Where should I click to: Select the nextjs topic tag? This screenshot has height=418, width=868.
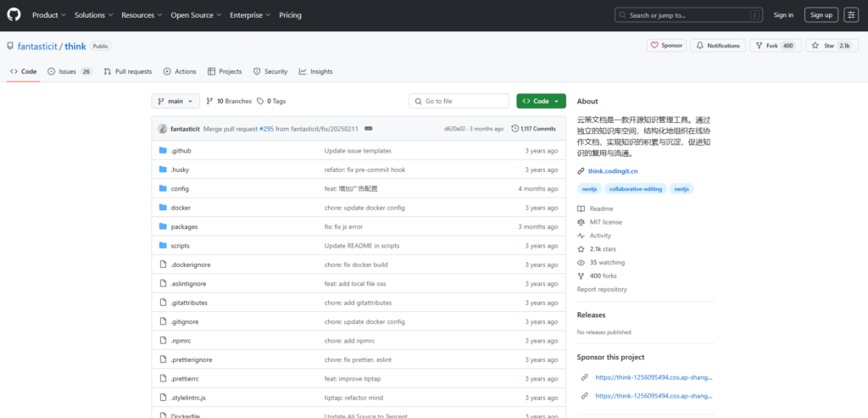(x=590, y=189)
